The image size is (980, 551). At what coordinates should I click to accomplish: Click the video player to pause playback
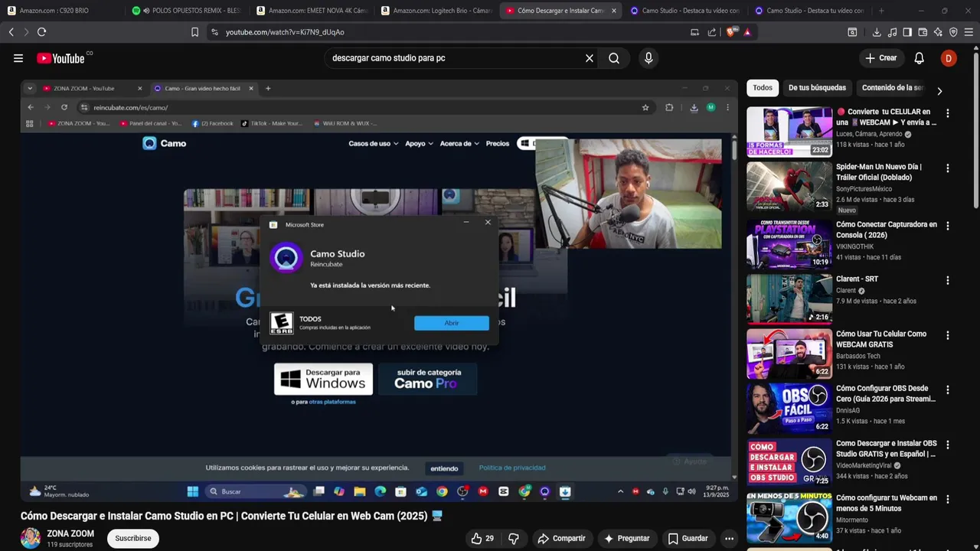coord(379,291)
